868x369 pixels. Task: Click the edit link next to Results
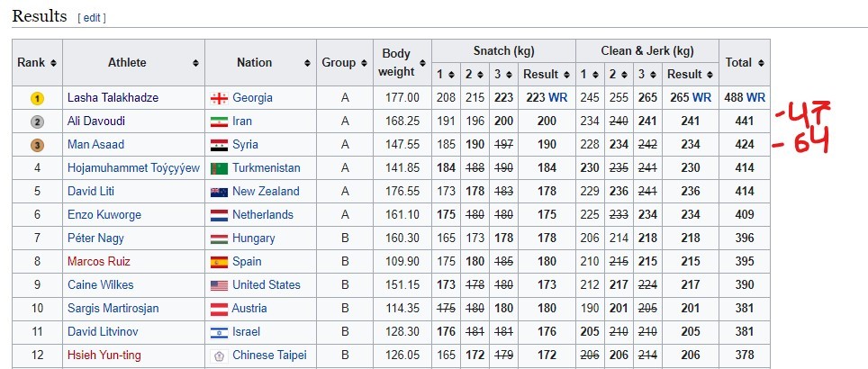click(93, 18)
